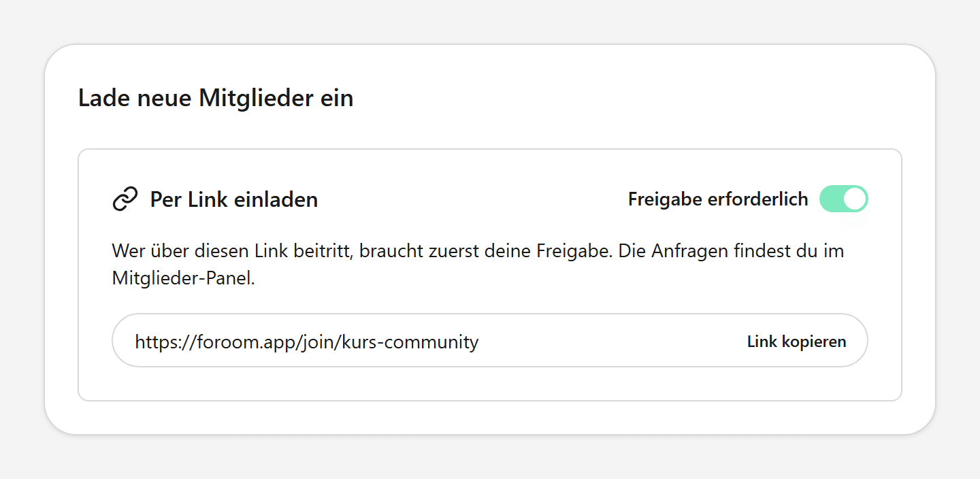
Task: Click the Link kopieren button
Action: (796, 342)
